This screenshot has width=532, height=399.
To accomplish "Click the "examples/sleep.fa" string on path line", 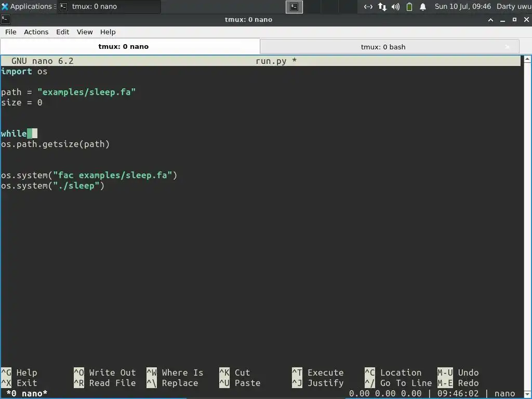I will (x=87, y=92).
